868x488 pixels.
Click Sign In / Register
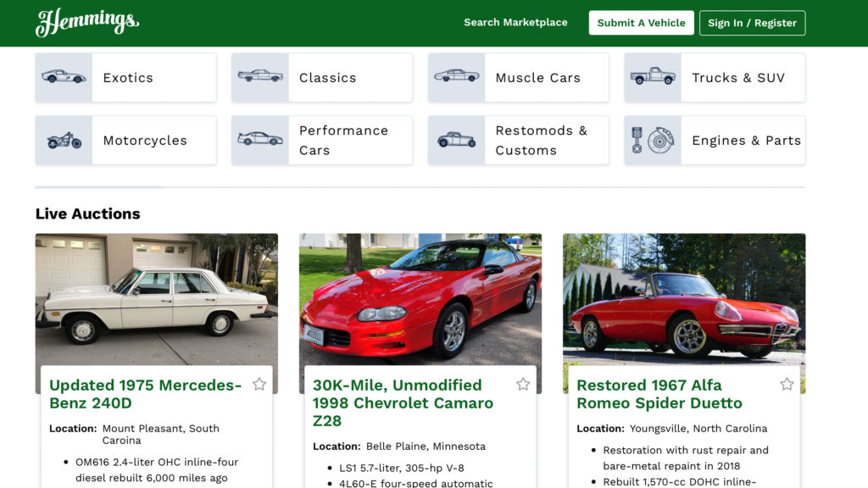coord(753,22)
